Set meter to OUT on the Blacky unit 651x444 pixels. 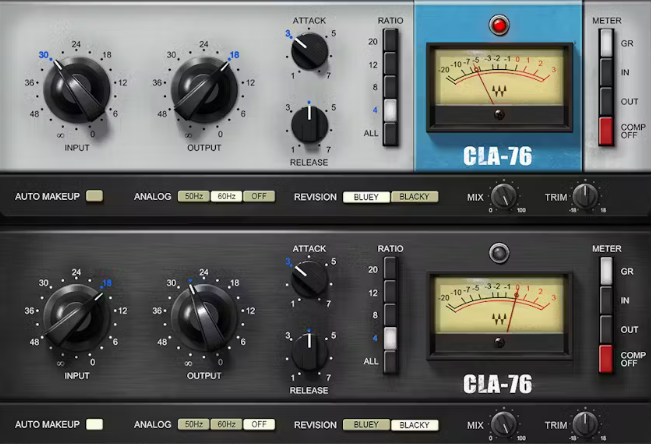(x=606, y=329)
